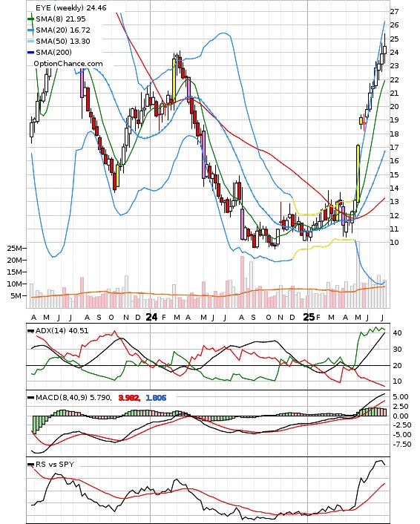Click the 27 price level on axis

[394, 12]
